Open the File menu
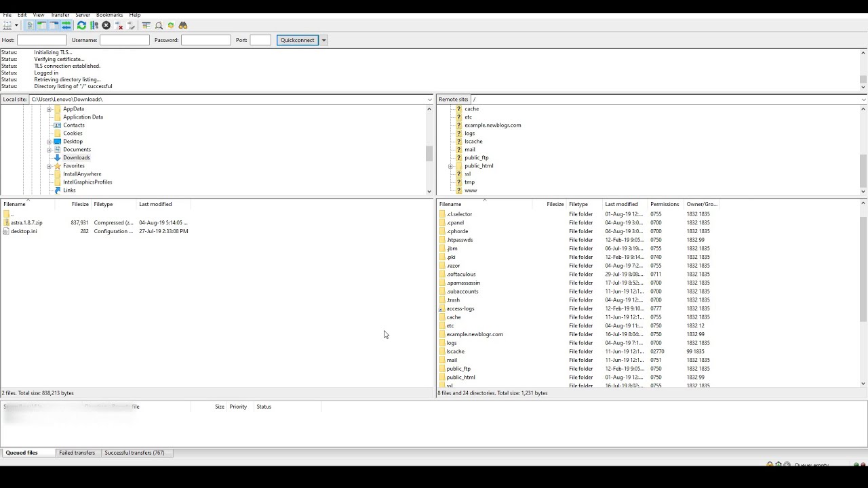The width and height of the screenshot is (868, 488). click(7, 15)
